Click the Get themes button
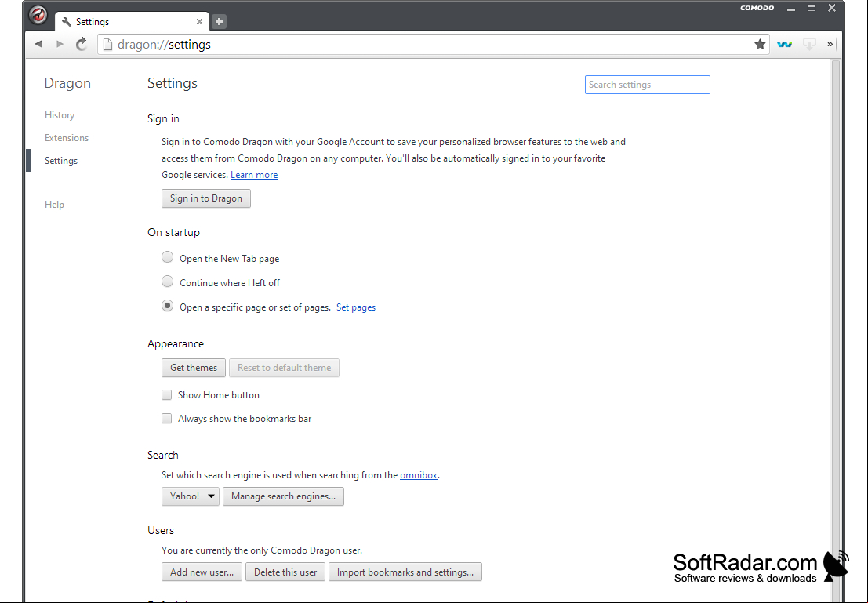This screenshot has width=868, height=603. (194, 368)
